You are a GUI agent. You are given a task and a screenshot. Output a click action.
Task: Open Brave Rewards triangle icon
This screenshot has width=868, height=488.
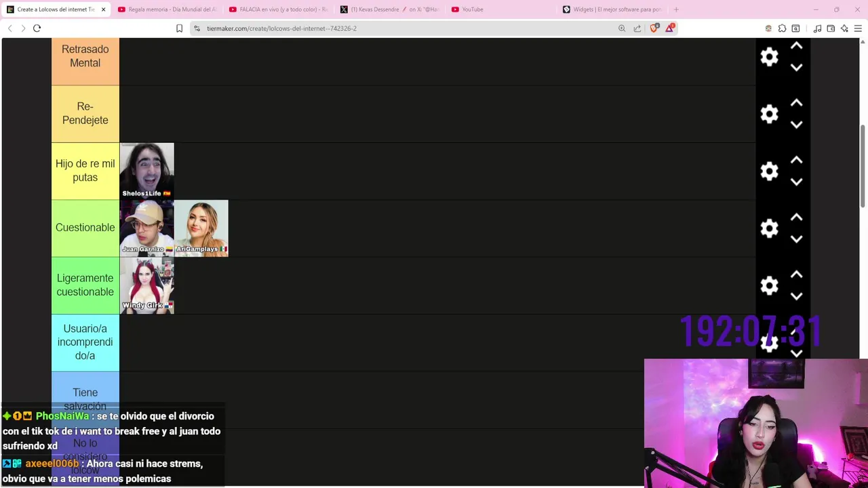pyautogui.click(x=670, y=28)
